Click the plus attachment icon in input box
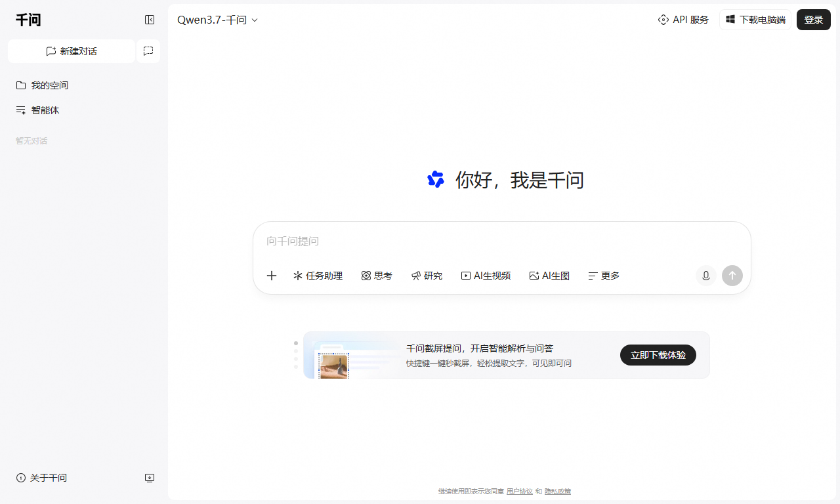The width and height of the screenshot is (840, 504). (x=272, y=276)
